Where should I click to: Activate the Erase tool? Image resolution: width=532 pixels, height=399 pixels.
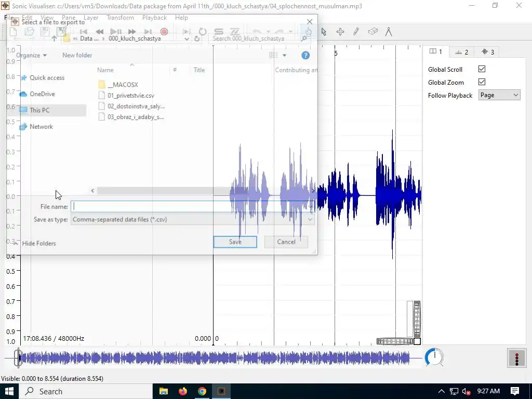tap(373, 32)
